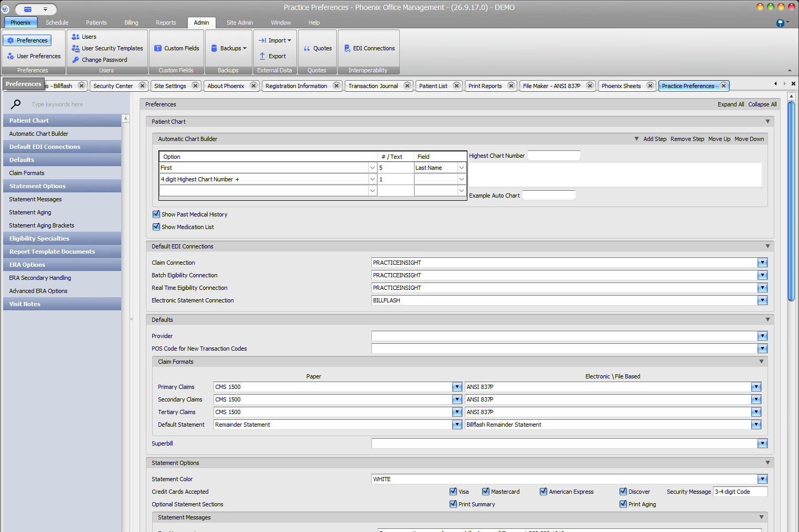Click the Phoenix app logo icon in title bar
The image size is (799, 532).
coord(5,9)
